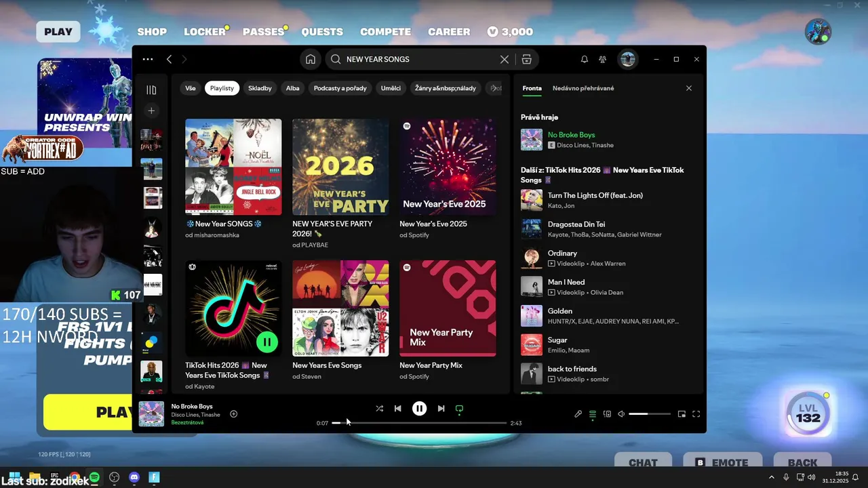Filter results by Alba

tap(293, 88)
